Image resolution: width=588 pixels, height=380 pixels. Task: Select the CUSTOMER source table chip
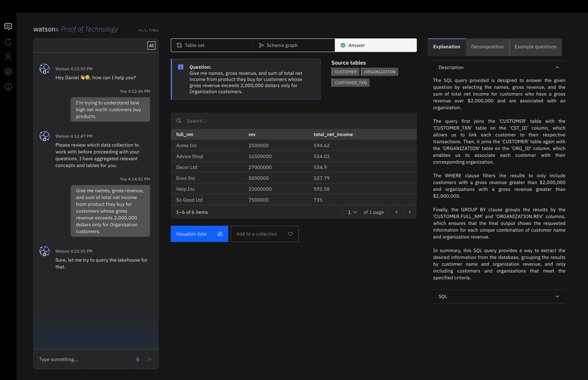(x=345, y=71)
